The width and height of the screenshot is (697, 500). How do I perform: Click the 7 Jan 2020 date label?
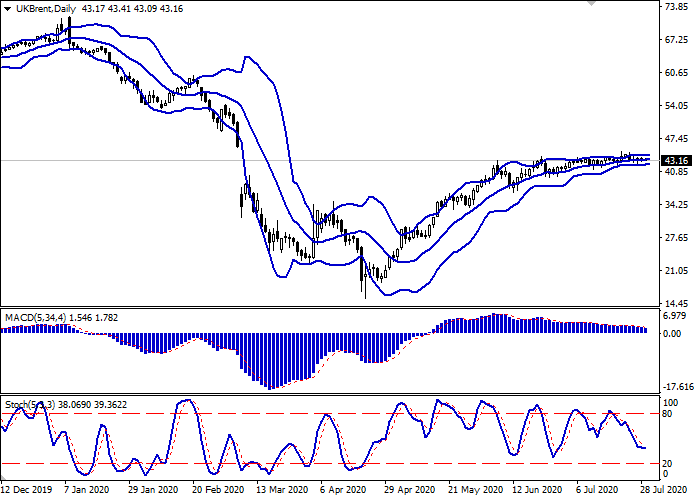click(x=86, y=491)
